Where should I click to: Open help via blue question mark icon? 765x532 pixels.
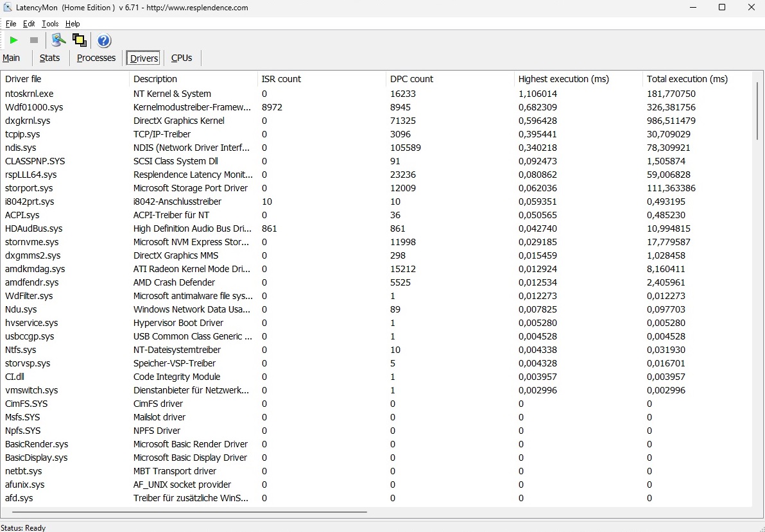tap(104, 40)
